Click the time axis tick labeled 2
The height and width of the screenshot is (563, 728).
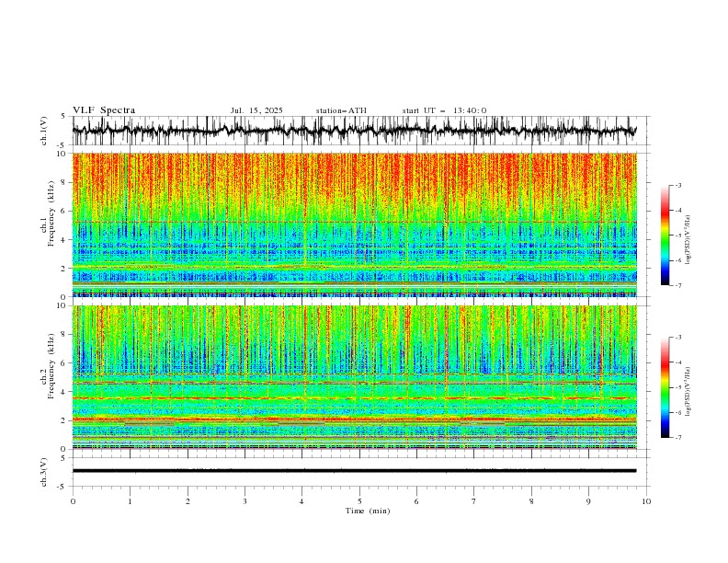188,501
